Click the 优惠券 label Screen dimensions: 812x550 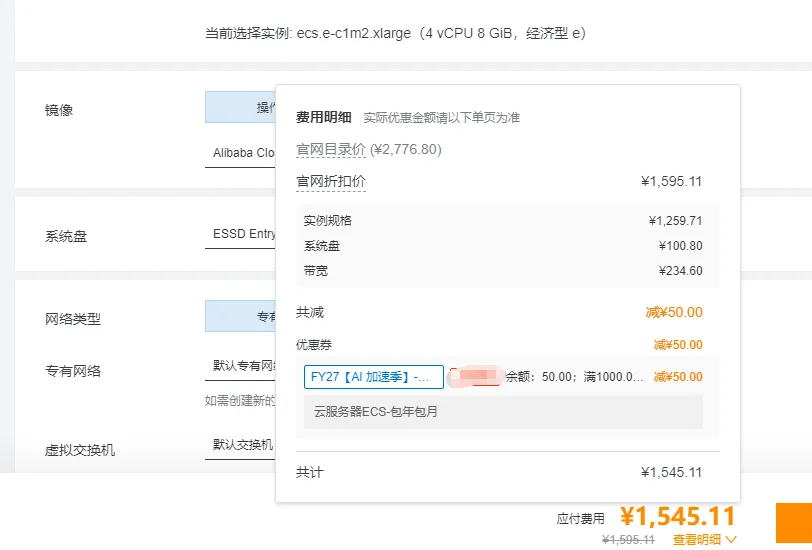click(x=314, y=345)
